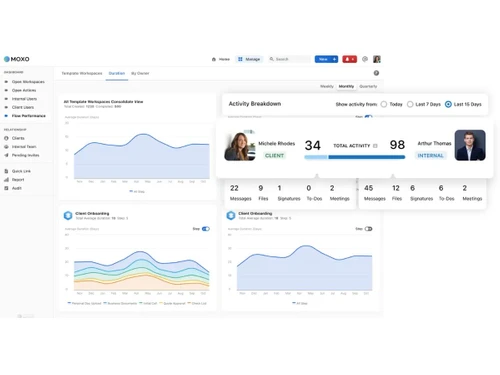Screen dimensions: 500x375
Task: Open the red notifications bell button
Action: [x=349, y=59]
